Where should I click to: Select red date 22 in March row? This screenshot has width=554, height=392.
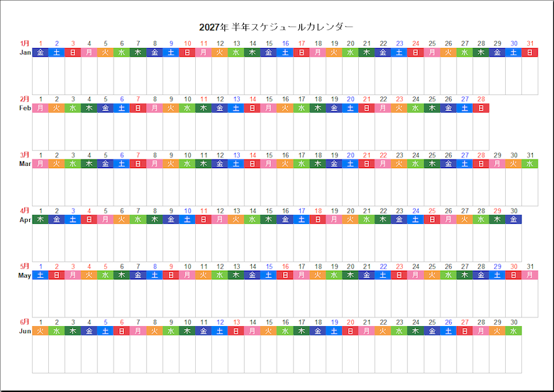(x=383, y=155)
